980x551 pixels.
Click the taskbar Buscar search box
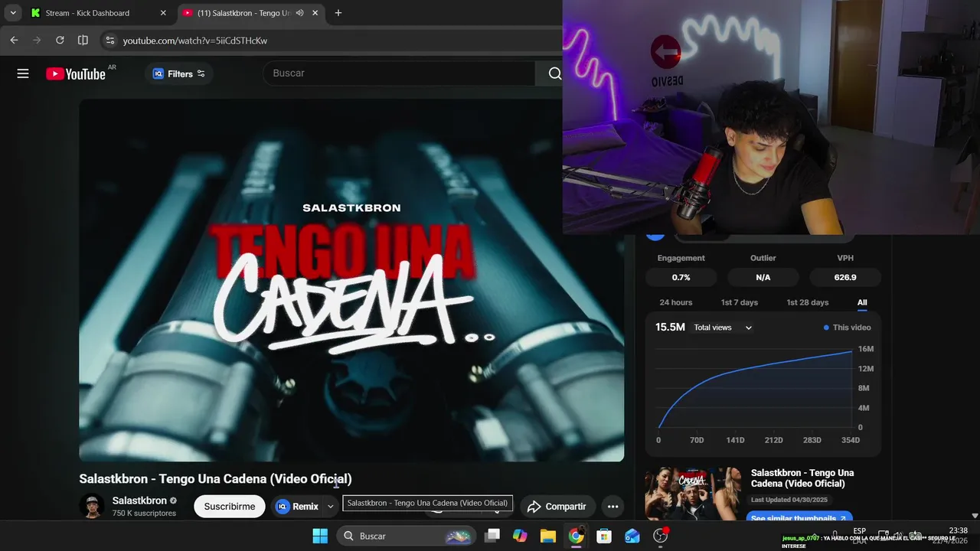coord(407,536)
